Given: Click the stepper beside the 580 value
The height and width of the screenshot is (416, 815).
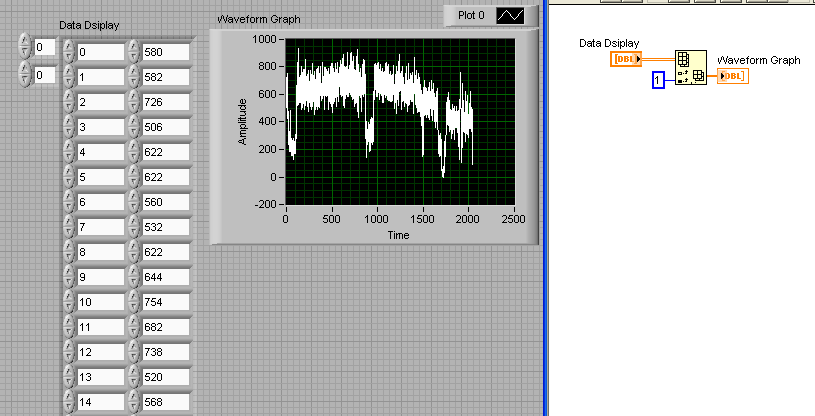Looking at the screenshot, I should (134, 51).
